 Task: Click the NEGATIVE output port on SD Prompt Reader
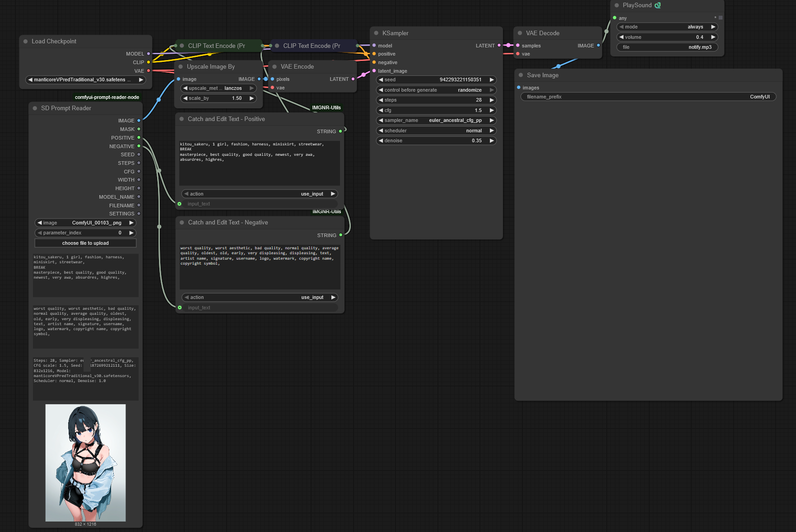139,146
